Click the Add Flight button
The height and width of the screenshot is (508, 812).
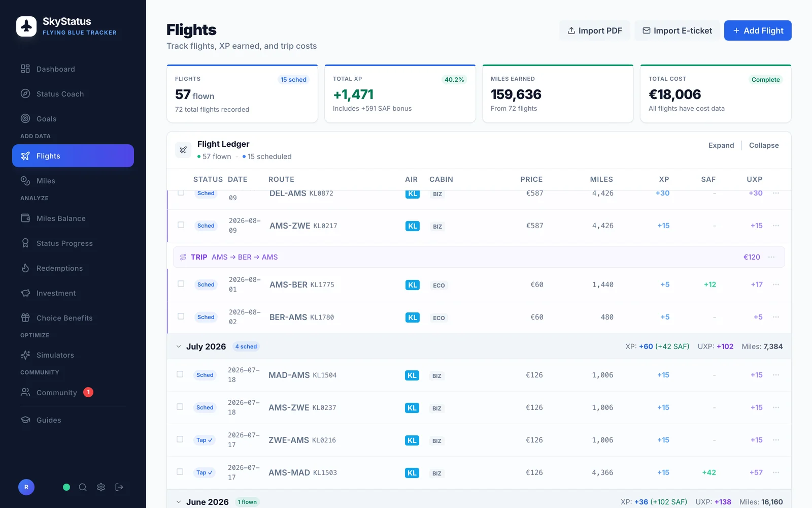point(758,30)
